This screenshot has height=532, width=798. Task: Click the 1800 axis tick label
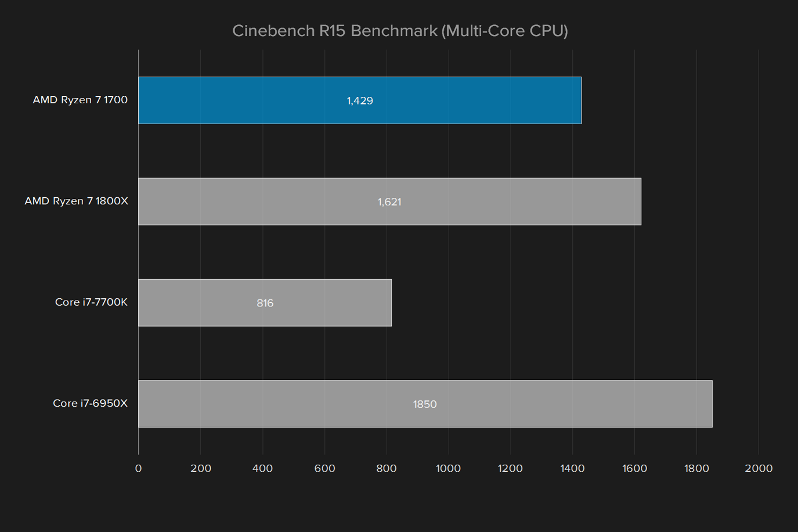[x=696, y=468]
